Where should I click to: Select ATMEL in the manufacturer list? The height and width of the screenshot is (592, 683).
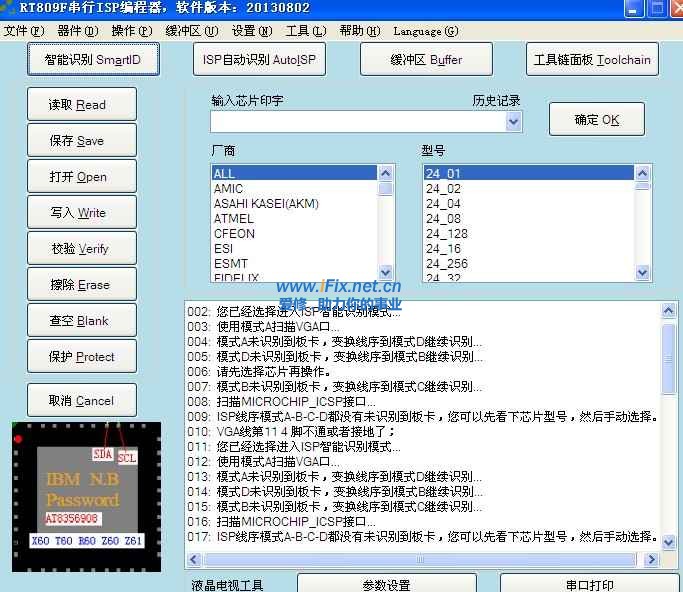click(x=234, y=218)
